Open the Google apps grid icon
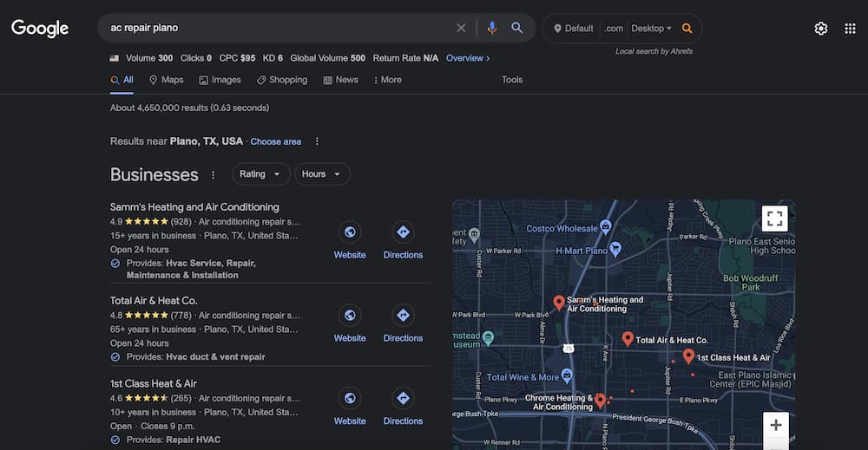The height and width of the screenshot is (450, 868). coord(851,29)
